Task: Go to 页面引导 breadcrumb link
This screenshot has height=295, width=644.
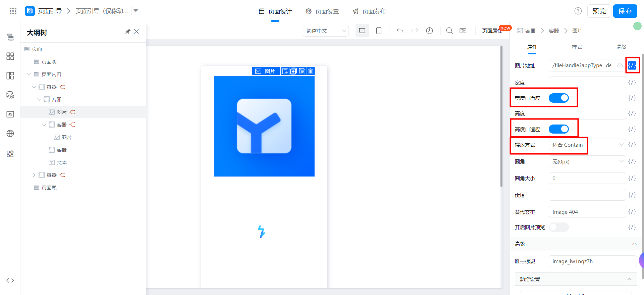Action: (x=50, y=11)
